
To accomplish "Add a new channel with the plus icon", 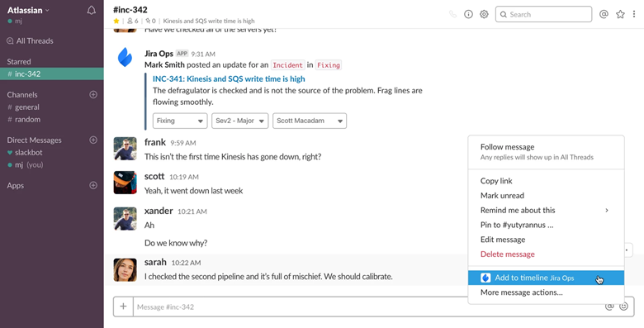I will point(93,94).
